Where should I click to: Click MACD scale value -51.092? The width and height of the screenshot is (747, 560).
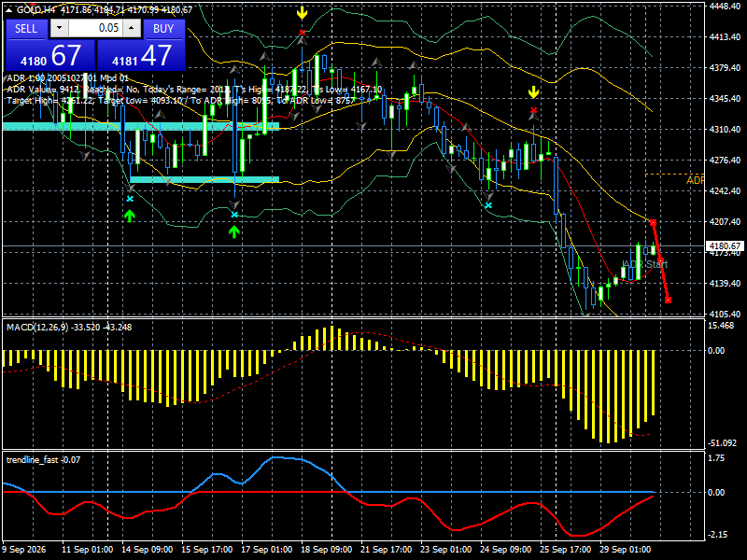tap(722, 443)
